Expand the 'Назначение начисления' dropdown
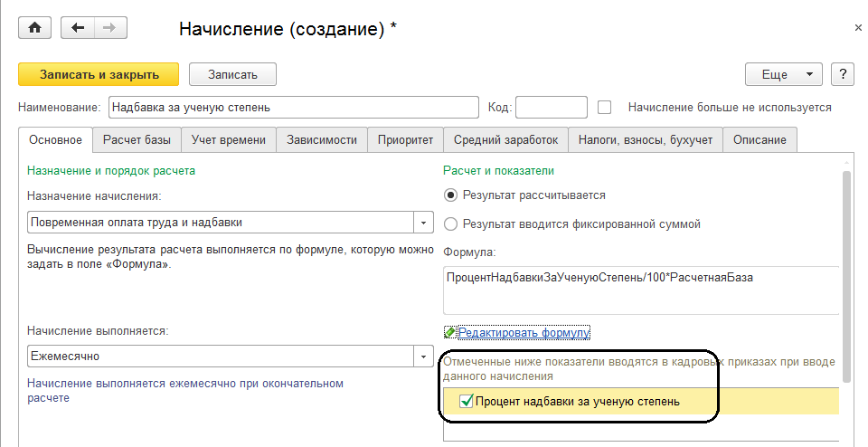 (x=424, y=223)
